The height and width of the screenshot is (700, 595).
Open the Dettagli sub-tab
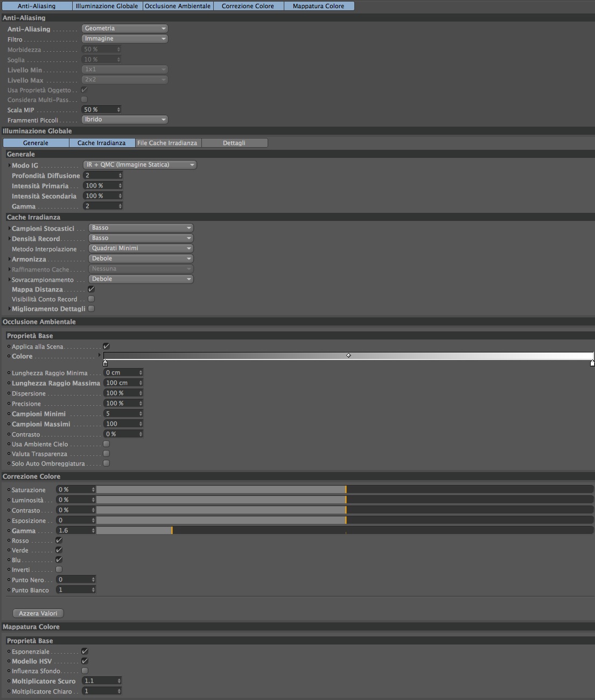pos(234,143)
